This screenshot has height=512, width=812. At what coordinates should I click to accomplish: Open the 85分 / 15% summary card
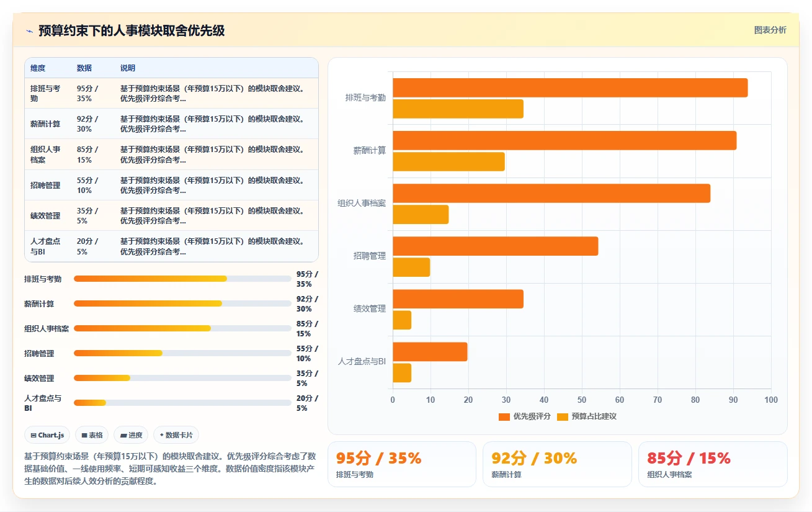pyautogui.click(x=713, y=464)
